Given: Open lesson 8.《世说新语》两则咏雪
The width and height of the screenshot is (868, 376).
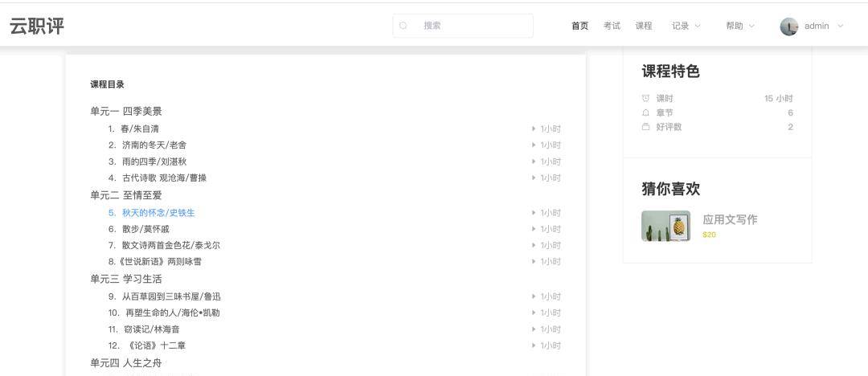Looking at the screenshot, I should click(x=154, y=261).
